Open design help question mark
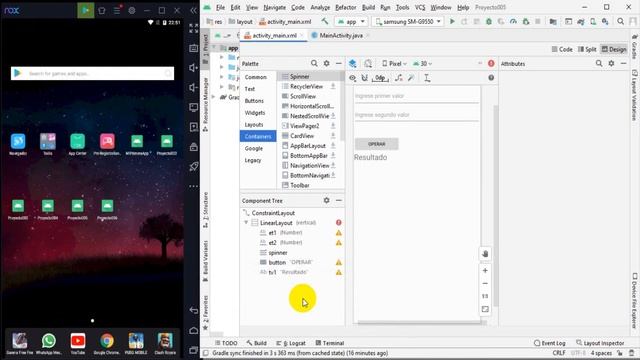Image resolution: width=640 pixels, height=360 pixels. [491, 78]
